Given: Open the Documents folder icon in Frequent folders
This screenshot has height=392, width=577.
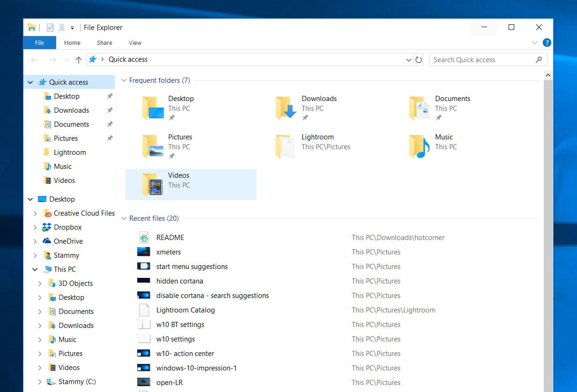Looking at the screenshot, I should click(420, 108).
